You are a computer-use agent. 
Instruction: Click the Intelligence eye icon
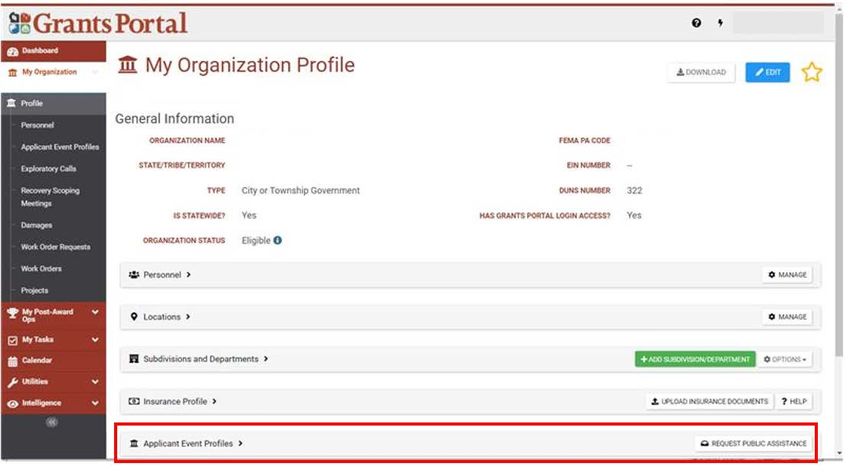tap(13, 404)
